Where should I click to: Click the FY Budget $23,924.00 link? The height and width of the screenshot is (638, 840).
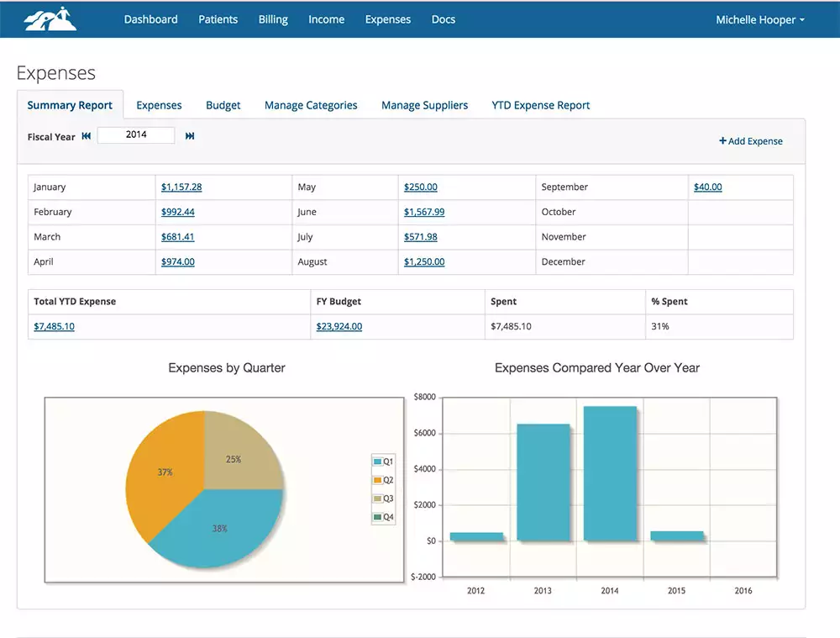[339, 326]
